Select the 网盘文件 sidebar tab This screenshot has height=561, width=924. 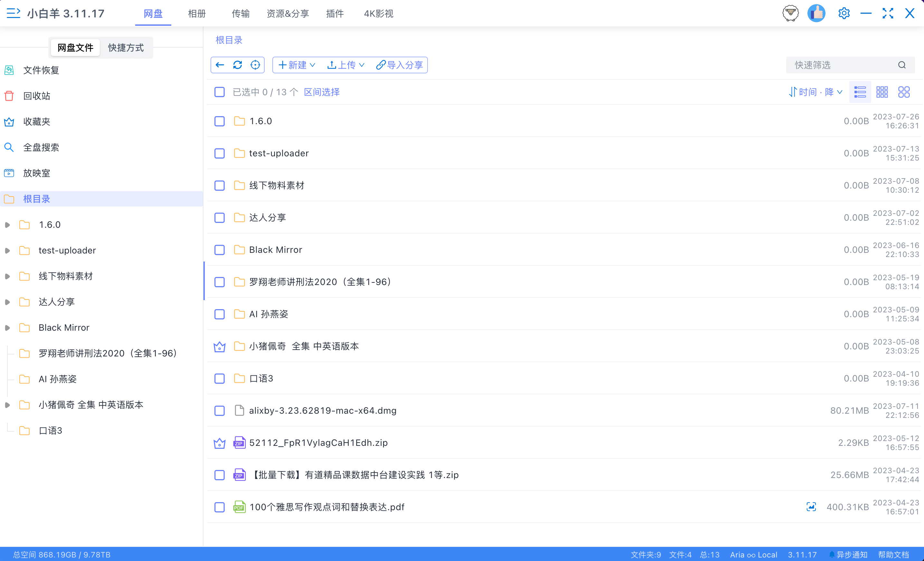pyautogui.click(x=75, y=48)
